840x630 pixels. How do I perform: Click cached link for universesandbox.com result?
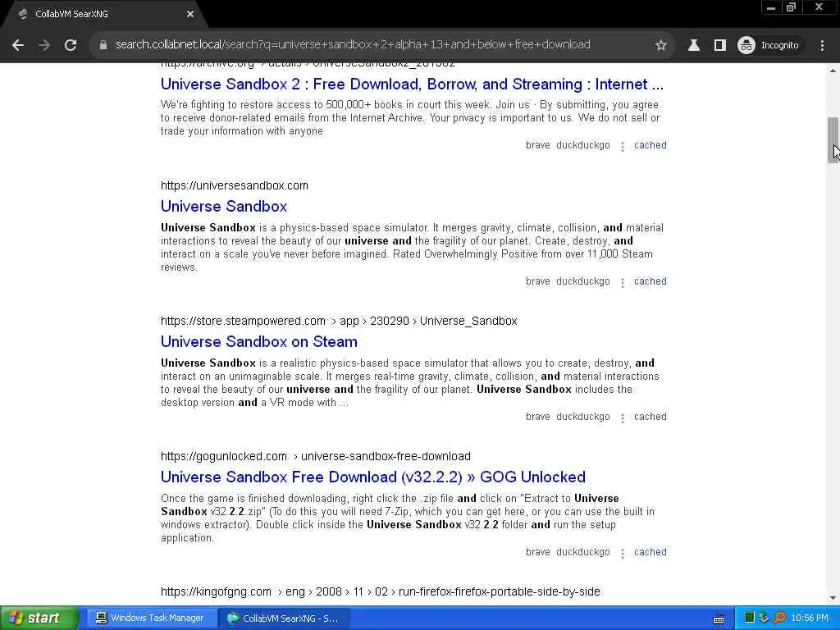pyautogui.click(x=651, y=281)
